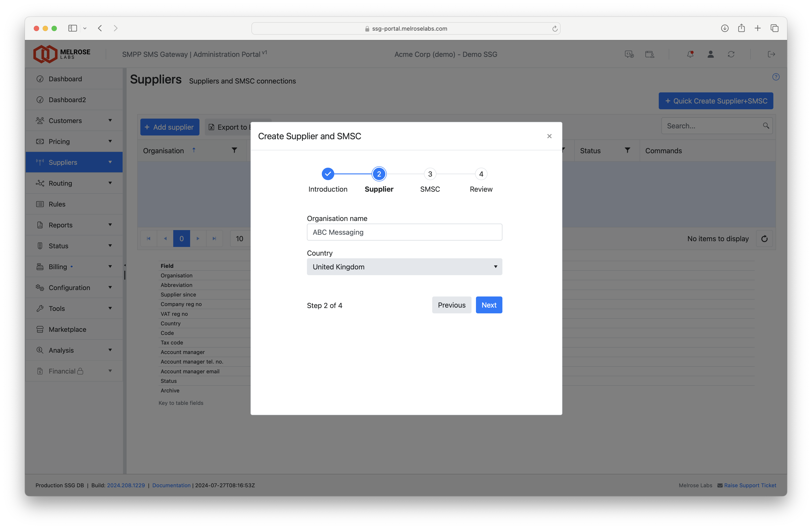This screenshot has width=812, height=529.
Task: Click the Review step 4 tab
Action: pyautogui.click(x=481, y=173)
